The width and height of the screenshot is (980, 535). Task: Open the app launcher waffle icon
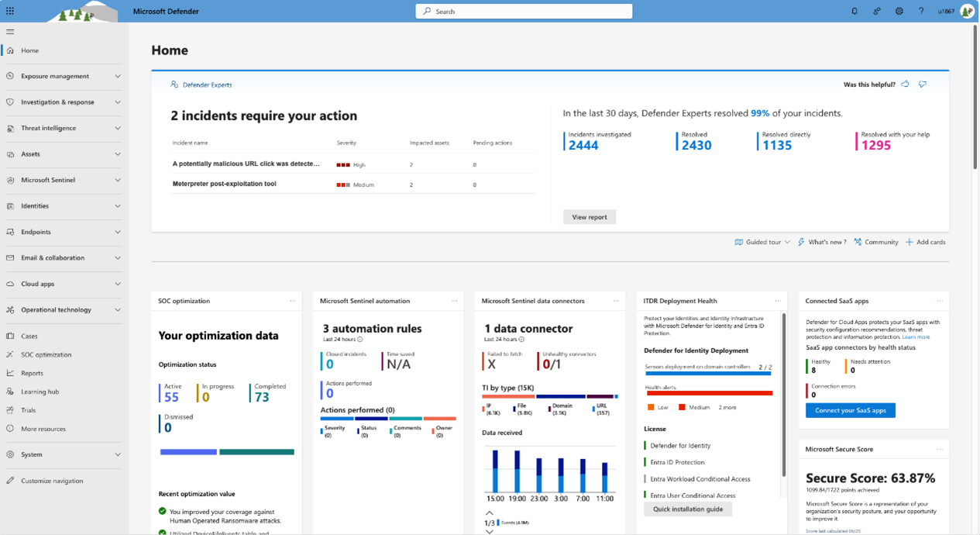point(10,12)
